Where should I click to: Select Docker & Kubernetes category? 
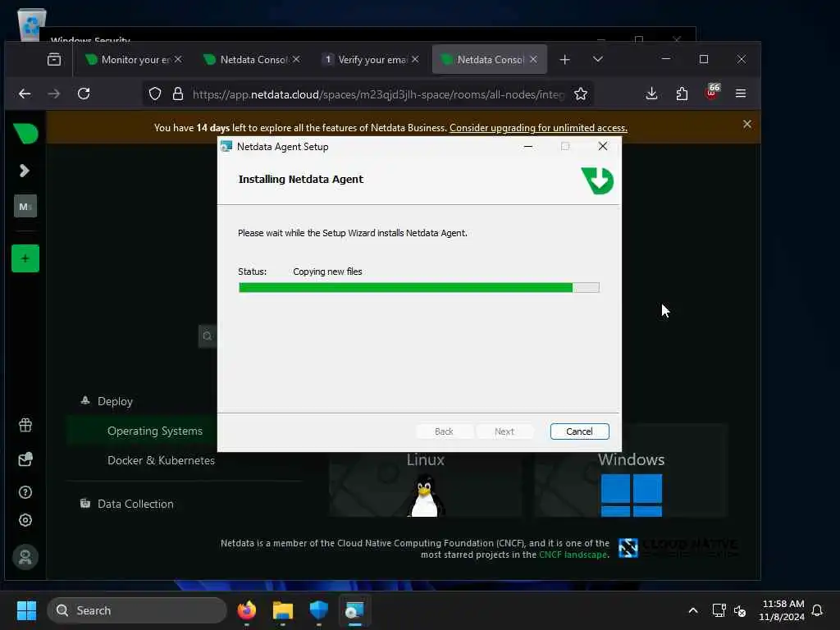162,460
